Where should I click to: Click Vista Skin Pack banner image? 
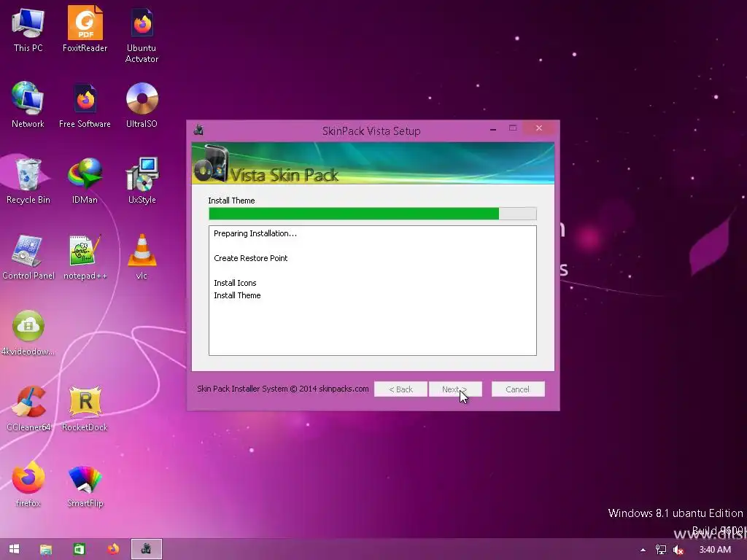pyautogui.click(x=373, y=163)
